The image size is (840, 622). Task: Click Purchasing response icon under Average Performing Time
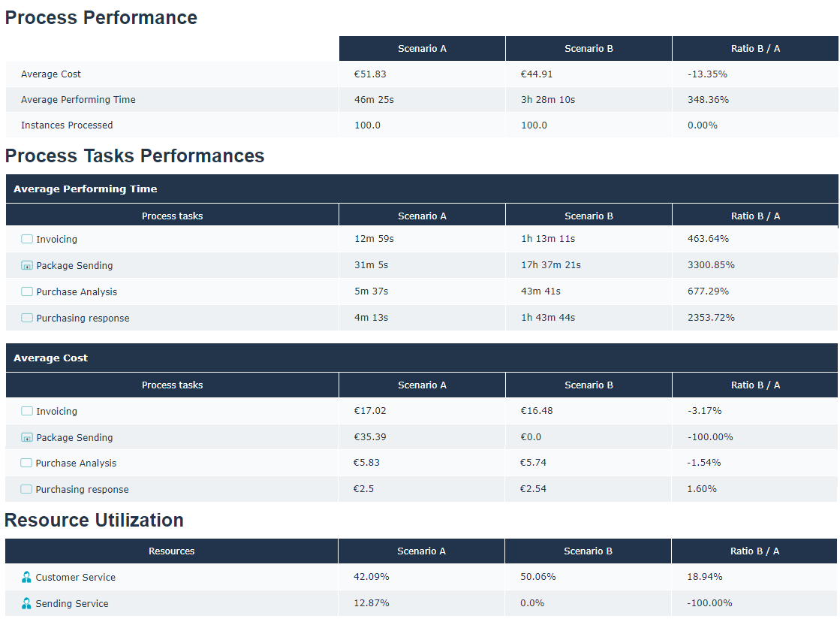27,318
